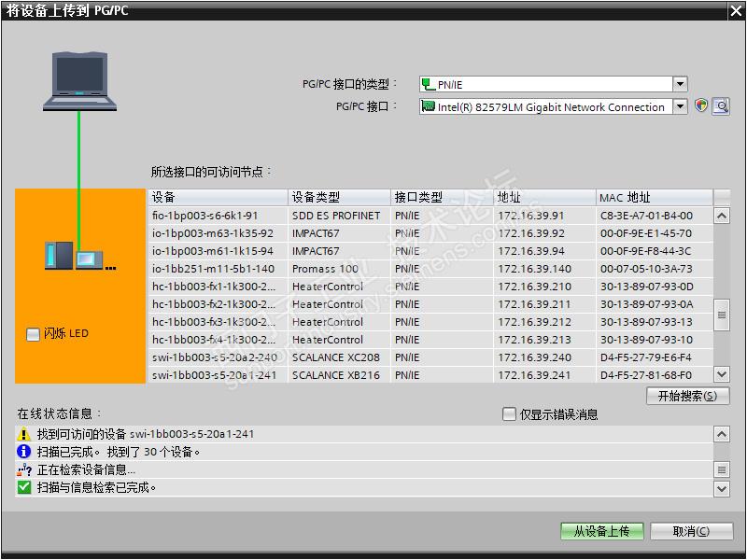Click the network card icon in interface field
747x560 pixels.
coord(429,106)
